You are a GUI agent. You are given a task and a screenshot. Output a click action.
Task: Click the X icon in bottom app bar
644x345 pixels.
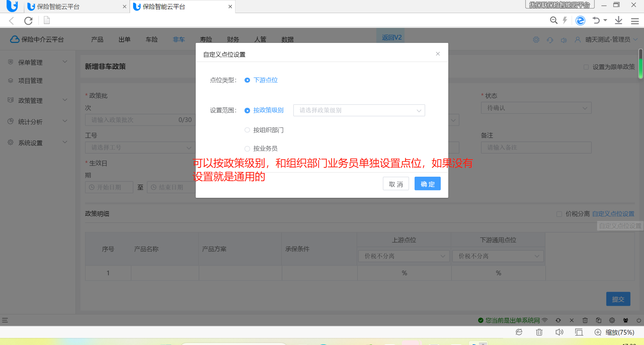coord(572,320)
